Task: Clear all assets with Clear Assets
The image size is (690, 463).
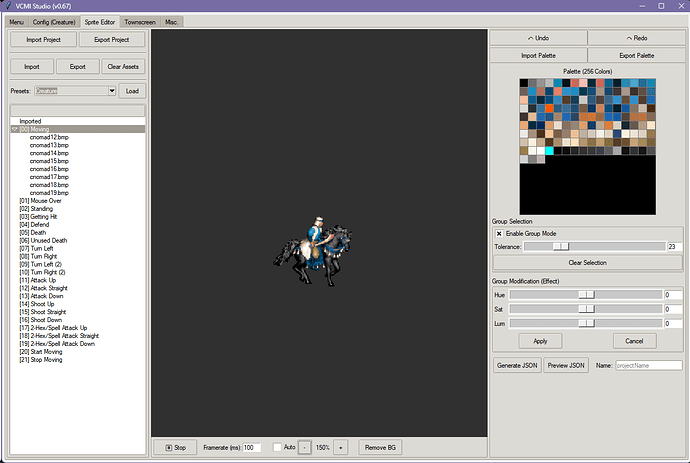Action: point(123,67)
